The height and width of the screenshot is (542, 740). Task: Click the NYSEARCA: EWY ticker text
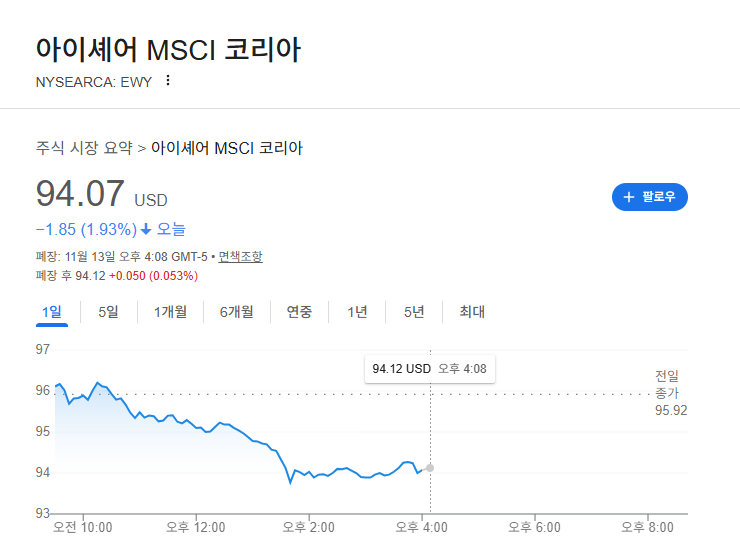click(94, 82)
